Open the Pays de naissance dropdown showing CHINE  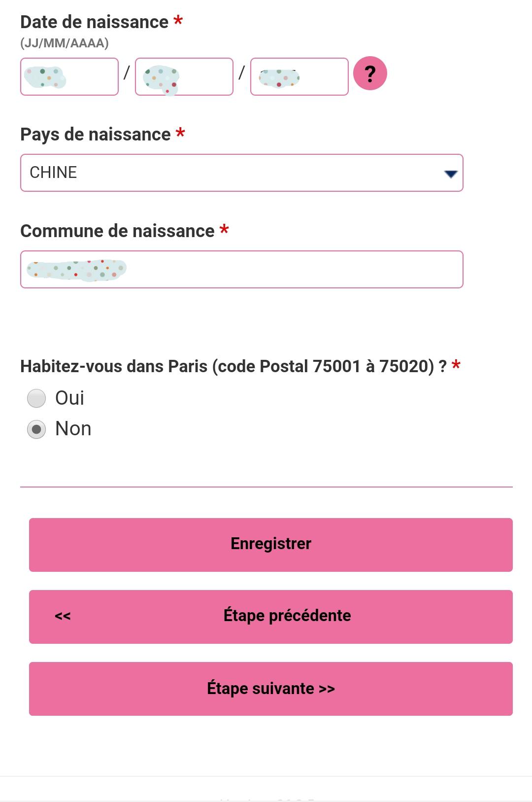[241, 173]
